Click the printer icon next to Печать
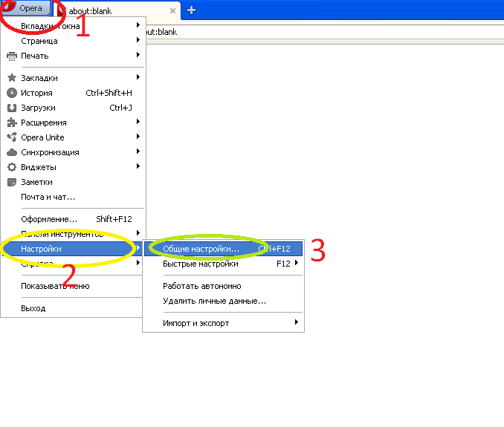Viewport: 504px width, 427px height. tap(11, 56)
